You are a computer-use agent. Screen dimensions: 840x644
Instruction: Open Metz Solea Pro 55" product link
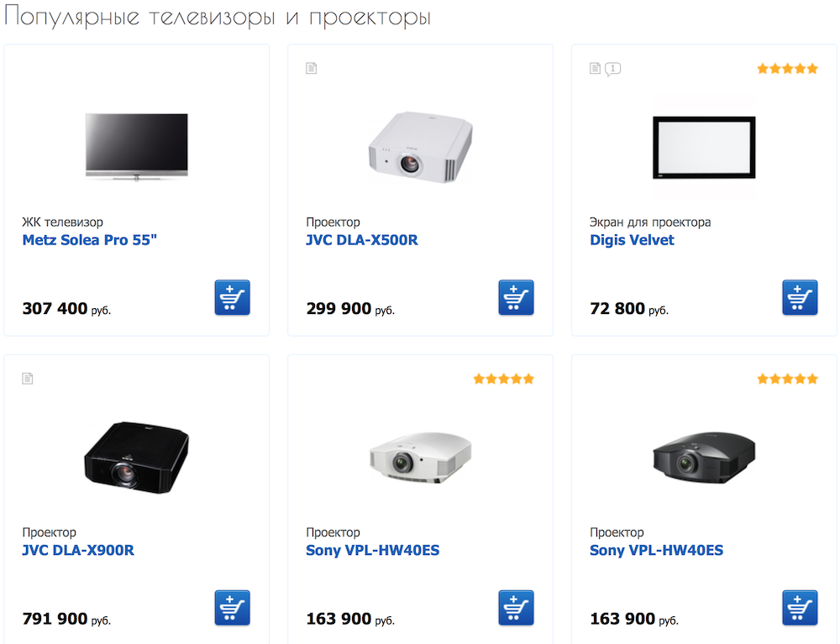pyautogui.click(x=90, y=240)
